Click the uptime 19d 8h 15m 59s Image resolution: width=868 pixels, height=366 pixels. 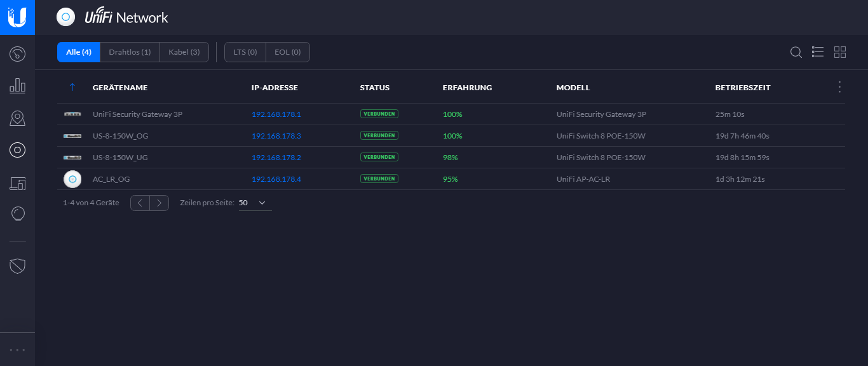click(x=742, y=158)
